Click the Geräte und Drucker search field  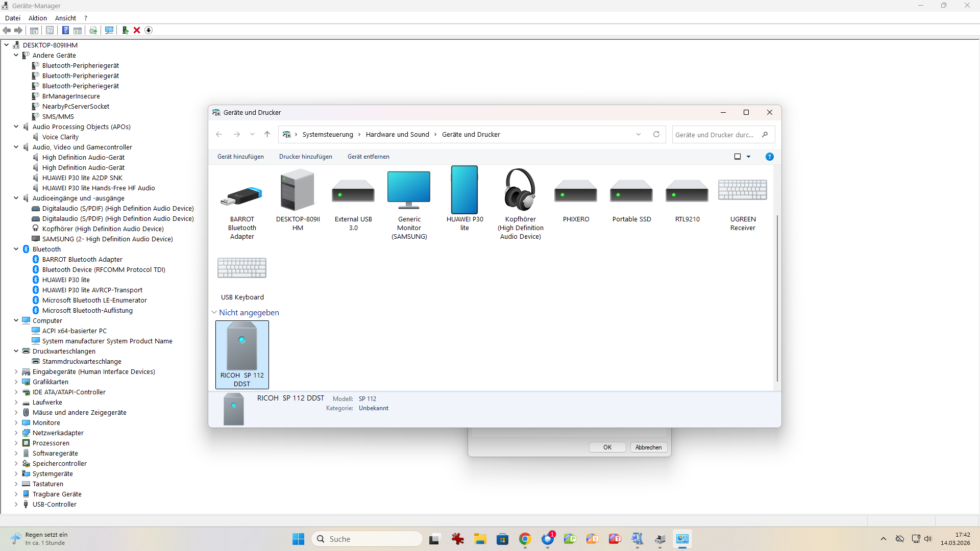click(x=715, y=135)
